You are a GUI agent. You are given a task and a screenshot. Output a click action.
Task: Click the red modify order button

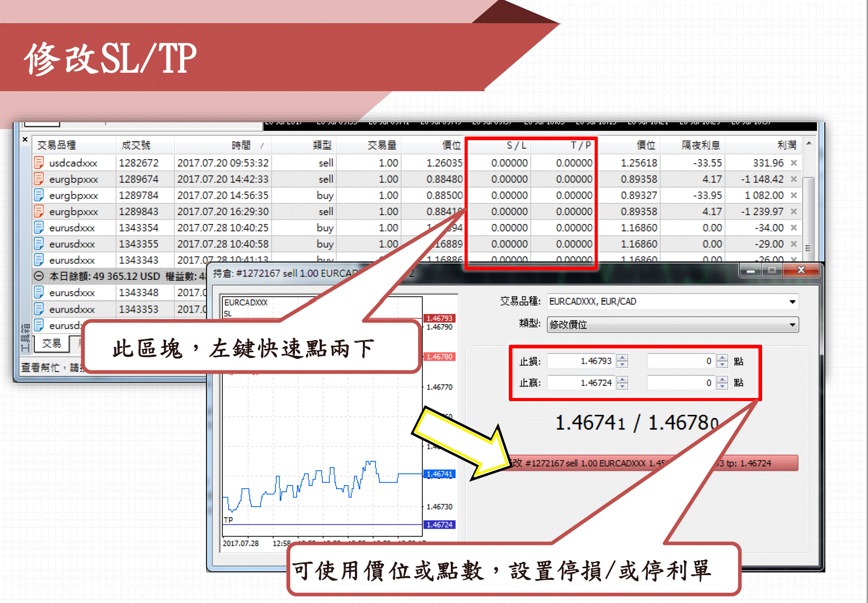[653, 463]
